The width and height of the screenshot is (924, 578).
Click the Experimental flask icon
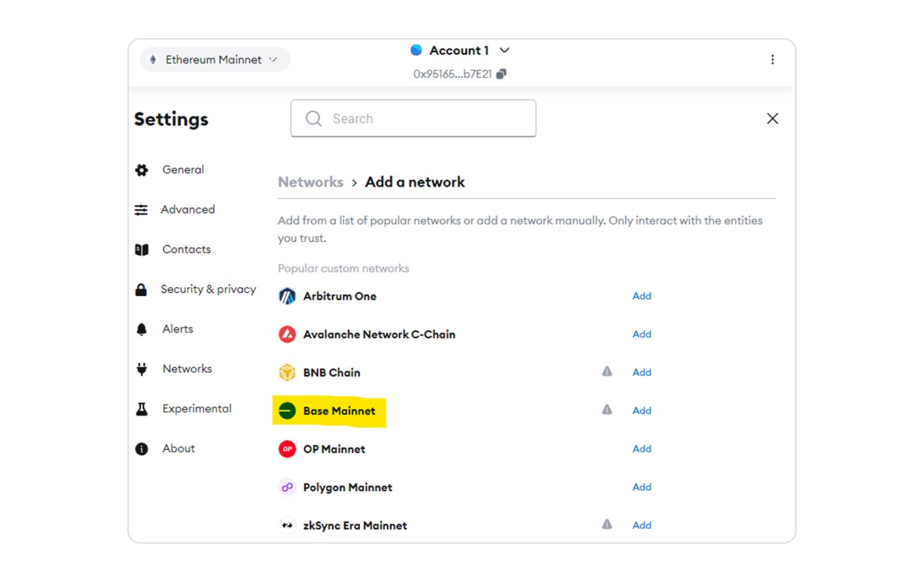coord(141,409)
